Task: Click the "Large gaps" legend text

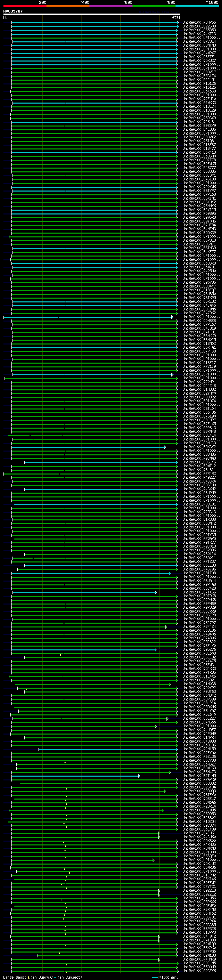Action: pos(15,977)
